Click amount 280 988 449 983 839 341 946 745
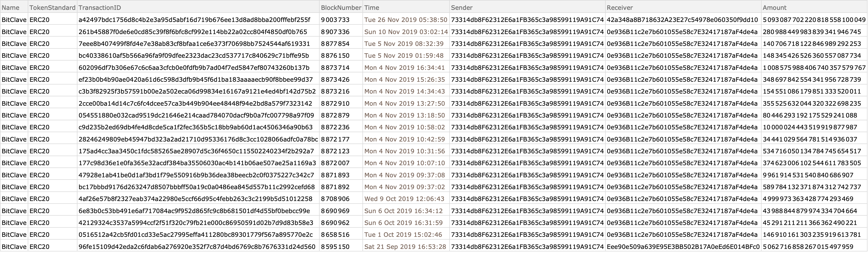The width and height of the screenshot is (868, 259). [812, 32]
